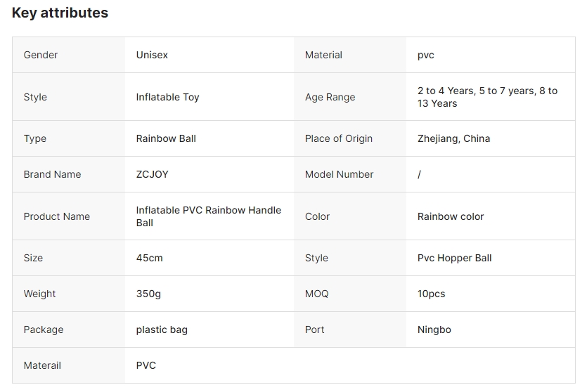Image resolution: width=587 pixels, height=392 pixels.
Task: Select the "plastic bag" package value
Action: [162, 329]
